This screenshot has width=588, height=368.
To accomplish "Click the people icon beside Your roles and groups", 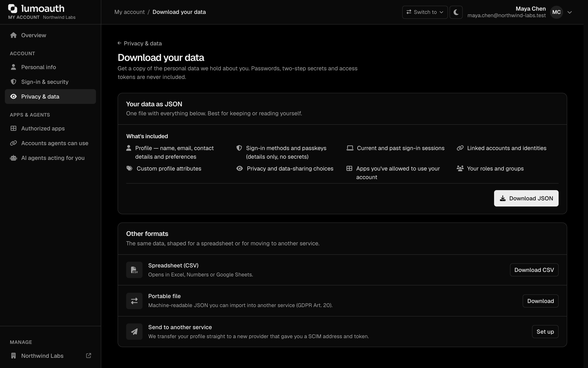I will (460, 168).
